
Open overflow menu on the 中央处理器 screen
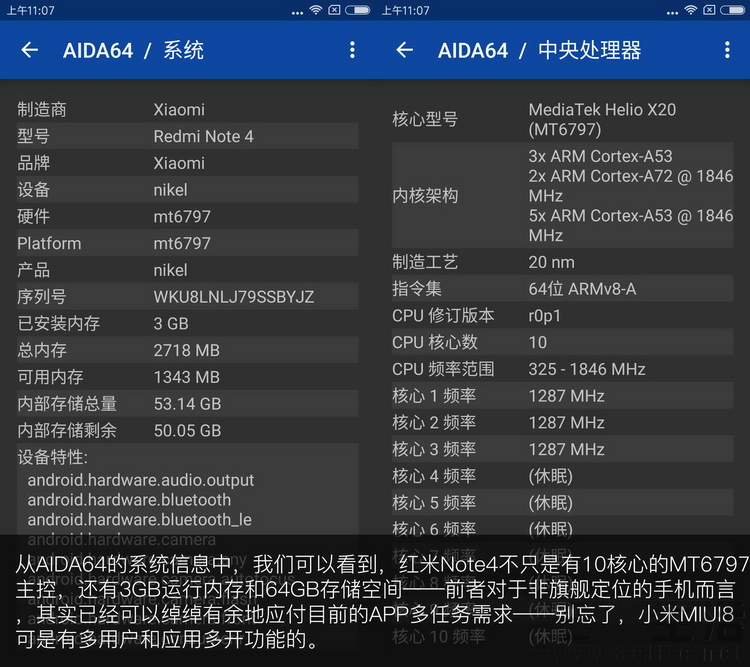point(727,50)
